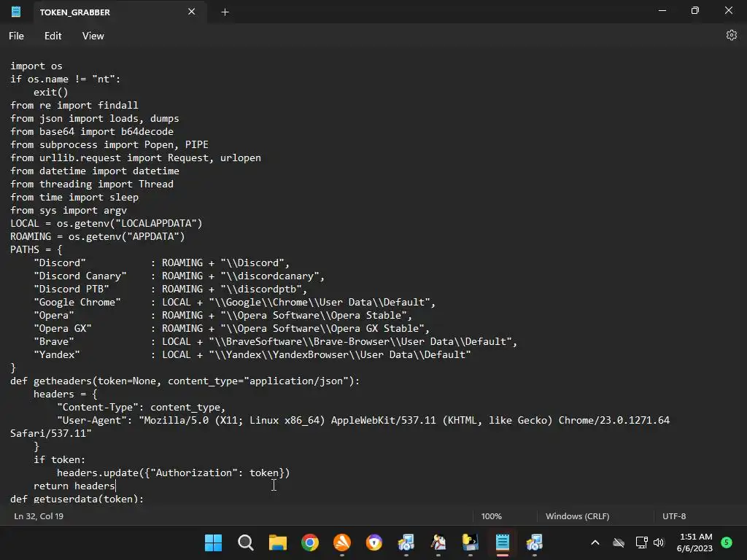This screenshot has width=747, height=560.
Task: Click the UTF-8 encoding indicator
Action: (674, 516)
